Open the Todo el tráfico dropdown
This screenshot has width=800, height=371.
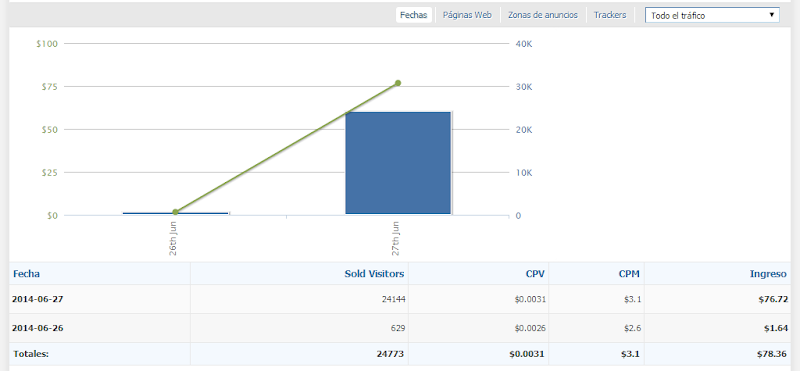click(x=712, y=15)
